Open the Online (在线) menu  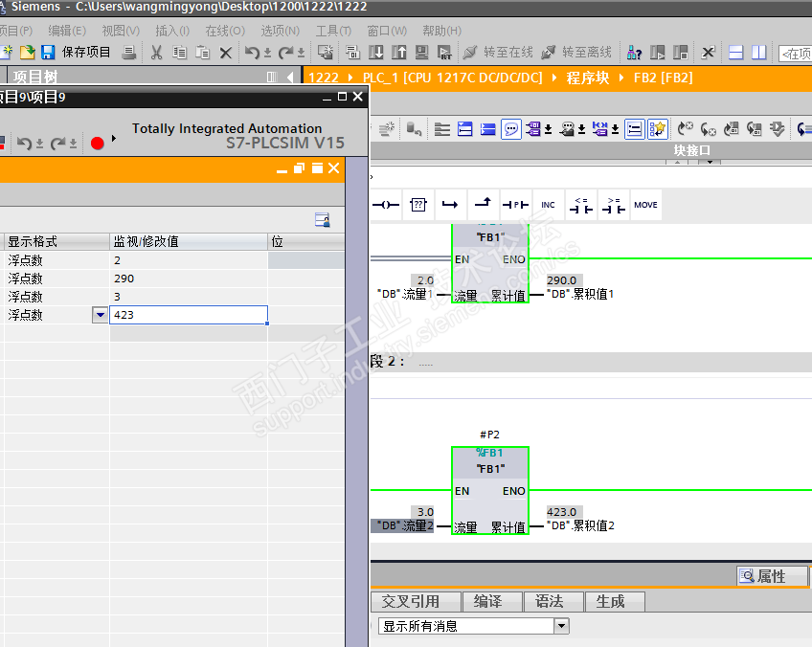point(225,31)
